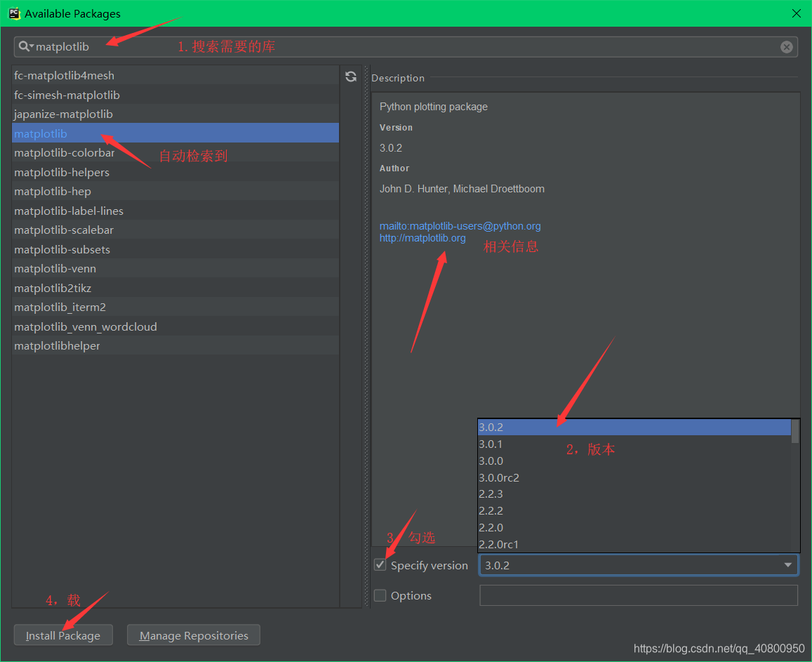Click the search magnifier history icon

pos(26,46)
